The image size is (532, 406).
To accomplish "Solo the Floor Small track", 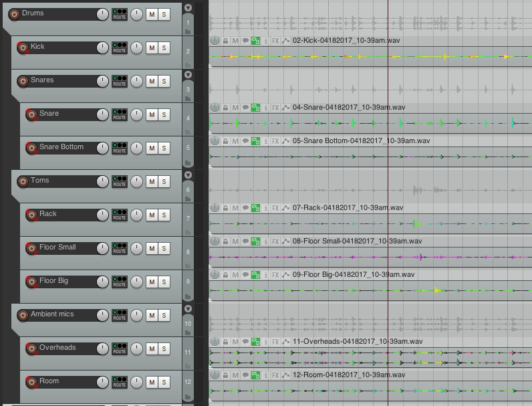I will 164,248.
